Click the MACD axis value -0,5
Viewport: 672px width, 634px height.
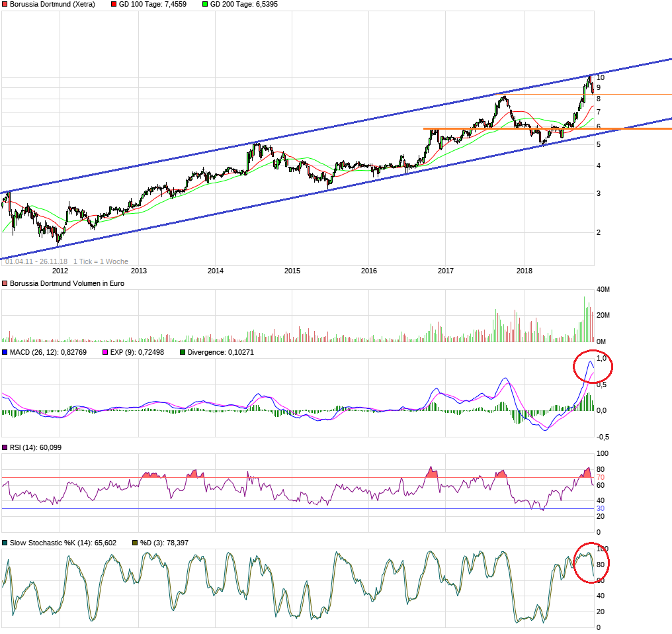pos(603,437)
